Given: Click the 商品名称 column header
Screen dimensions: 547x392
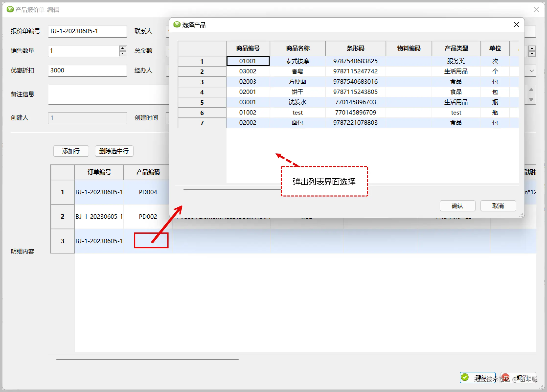Looking at the screenshot, I should [297, 48].
